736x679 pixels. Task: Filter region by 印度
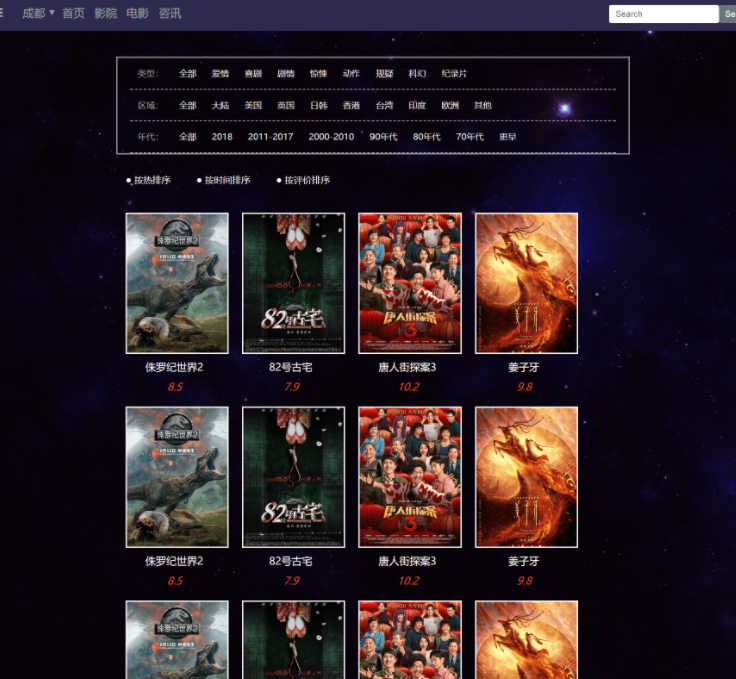pos(417,106)
